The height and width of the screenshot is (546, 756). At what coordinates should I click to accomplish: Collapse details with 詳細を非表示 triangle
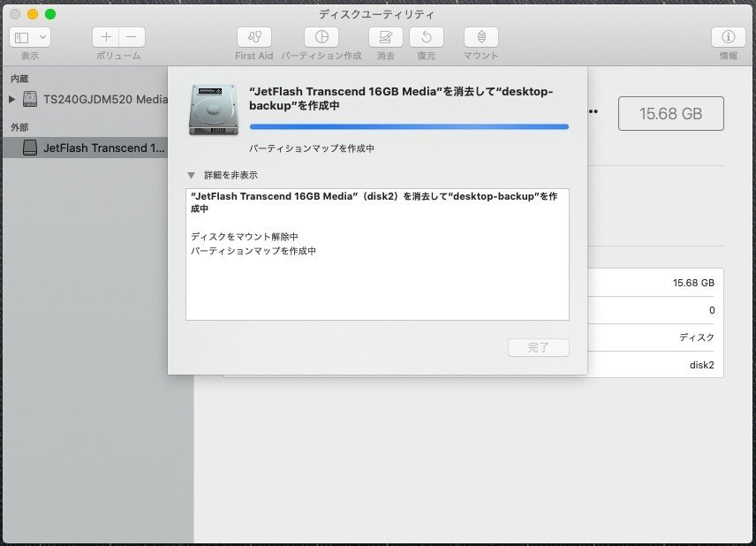point(191,175)
